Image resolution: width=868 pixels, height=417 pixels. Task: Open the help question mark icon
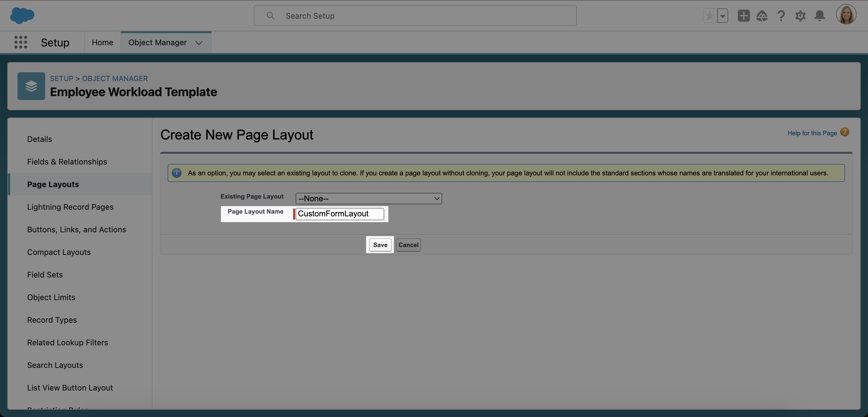[781, 16]
